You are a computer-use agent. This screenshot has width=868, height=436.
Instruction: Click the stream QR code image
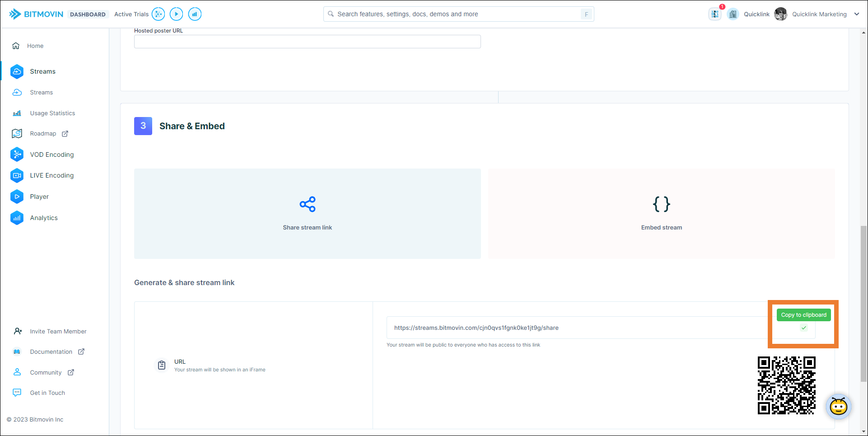786,385
